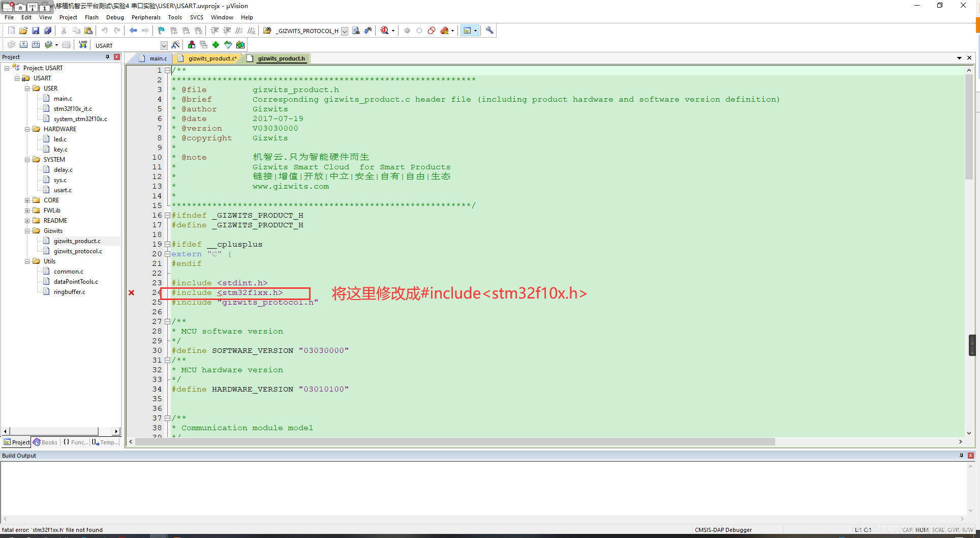Collapse the Gizwits folder
Viewport: 980px width, 538px height.
tap(27, 231)
